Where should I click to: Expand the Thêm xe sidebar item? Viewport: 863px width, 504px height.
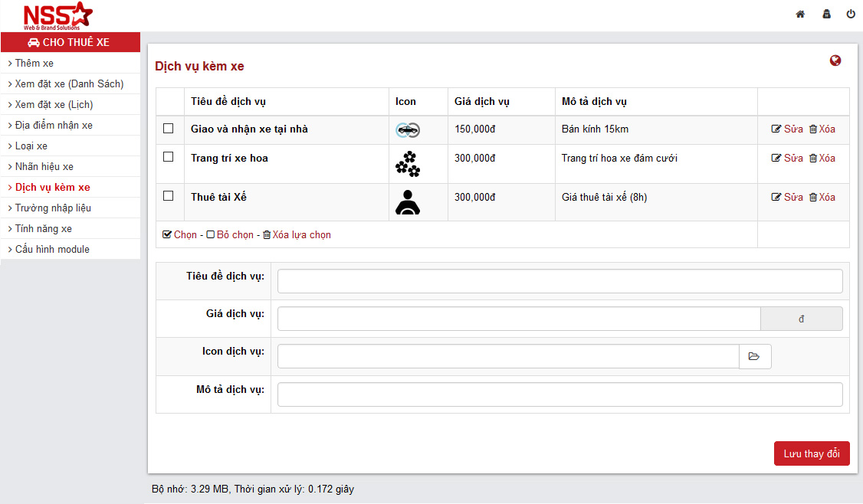point(34,63)
